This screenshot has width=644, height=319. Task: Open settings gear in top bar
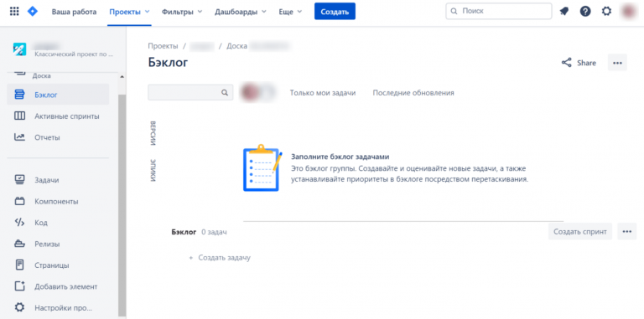(x=606, y=12)
